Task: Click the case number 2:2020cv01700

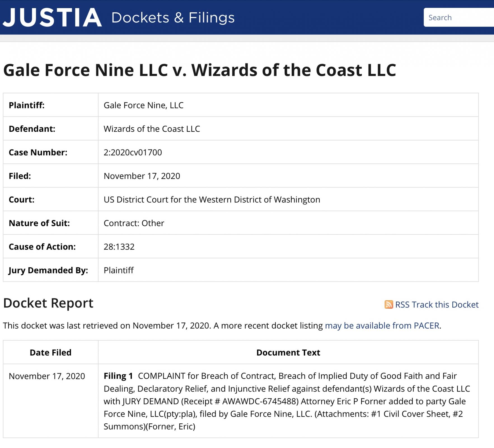Action: coord(133,152)
